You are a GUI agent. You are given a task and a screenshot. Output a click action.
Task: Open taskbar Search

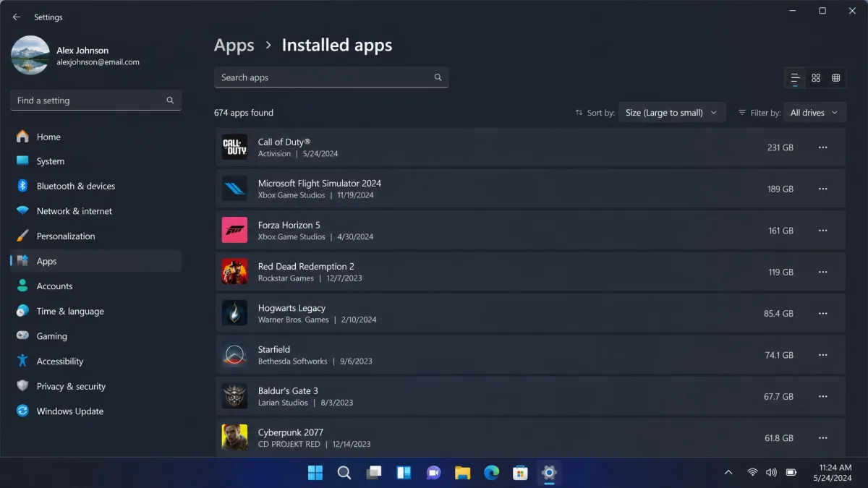(344, 473)
